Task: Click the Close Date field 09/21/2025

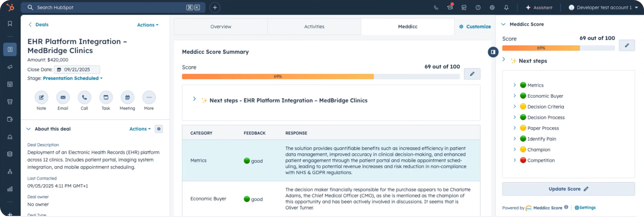Action: 77,69
